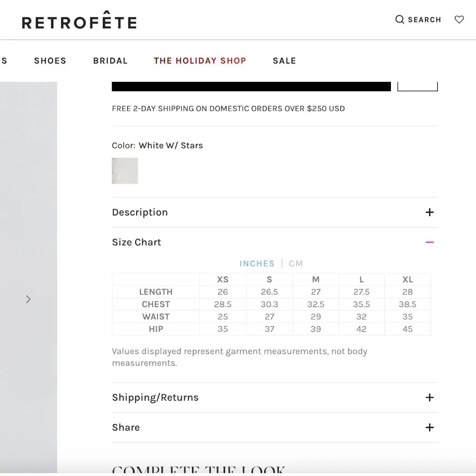Image resolution: width=476 pixels, height=476 pixels.
Task: Open the wishlist heart icon
Action: pyautogui.click(x=459, y=20)
